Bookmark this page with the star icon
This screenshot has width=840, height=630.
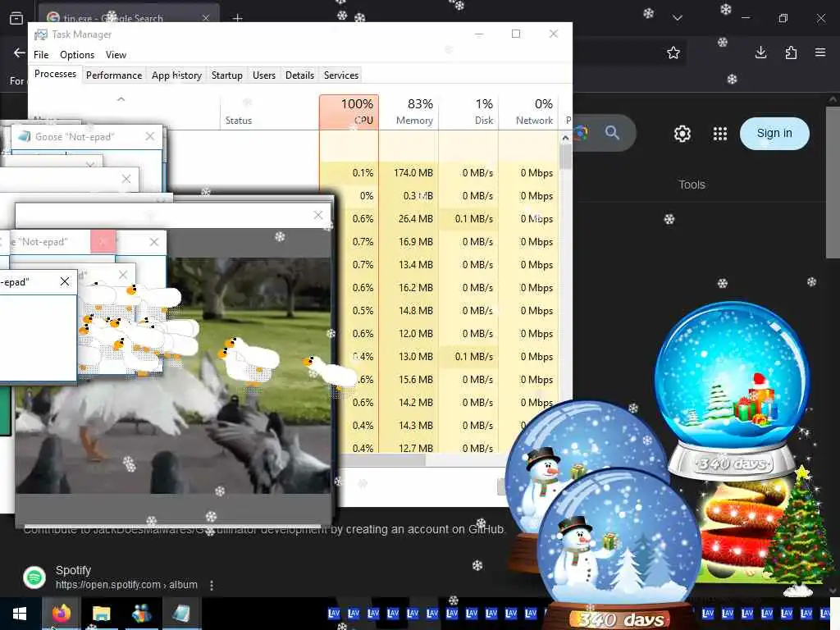click(673, 52)
